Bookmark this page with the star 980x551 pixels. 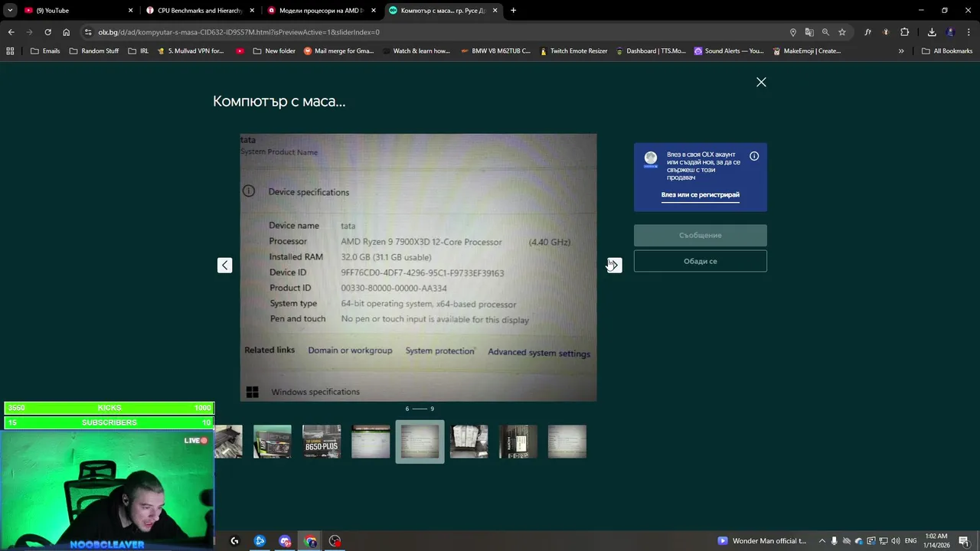click(842, 32)
